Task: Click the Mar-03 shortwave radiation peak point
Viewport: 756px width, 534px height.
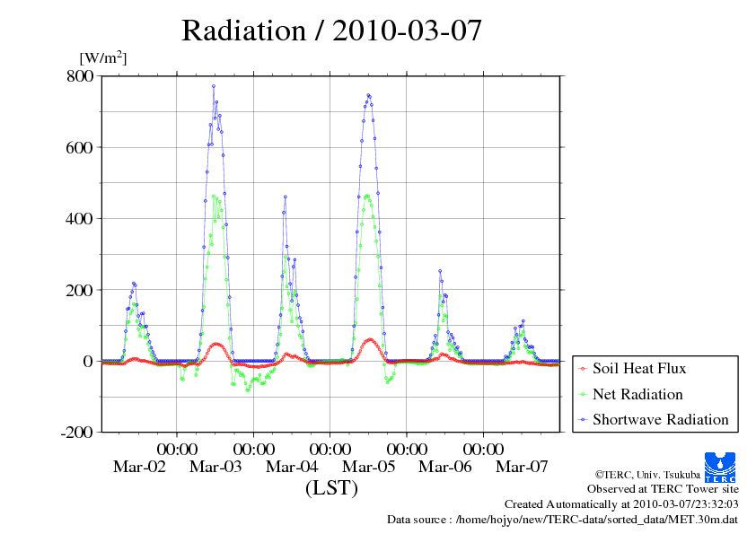Action: point(214,86)
